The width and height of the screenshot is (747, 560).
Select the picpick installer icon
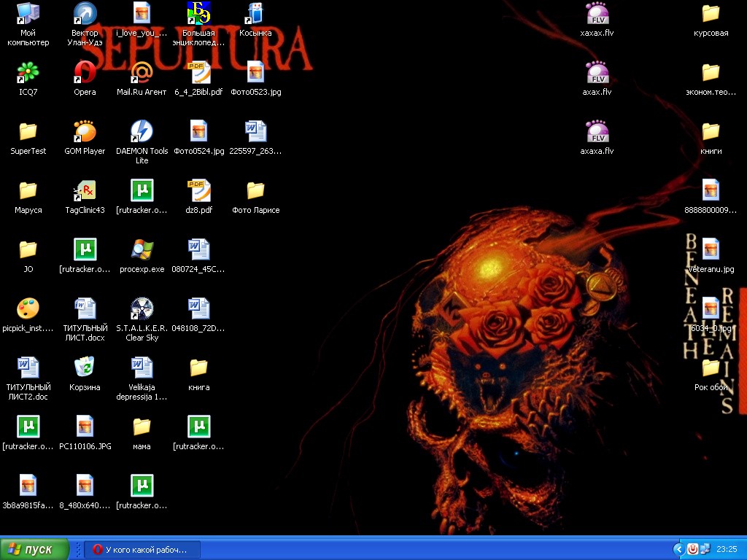pyautogui.click(x=28, y=308)
